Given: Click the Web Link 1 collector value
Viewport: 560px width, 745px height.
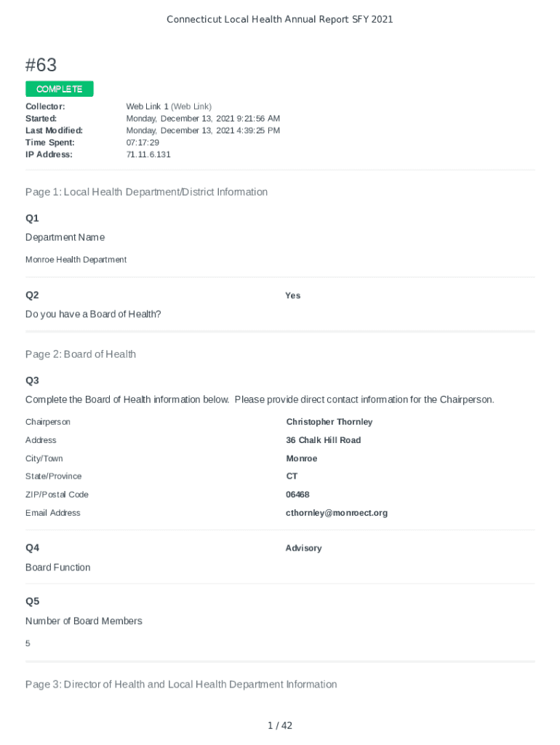Looking at the screenshot, I should tap(169, 106).
